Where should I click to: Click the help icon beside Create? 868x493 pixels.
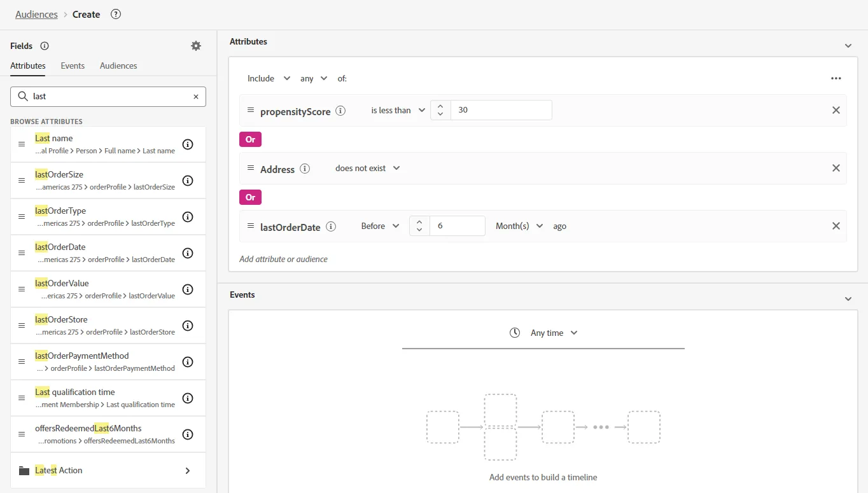pyautogui.click(x=116, y=14)
